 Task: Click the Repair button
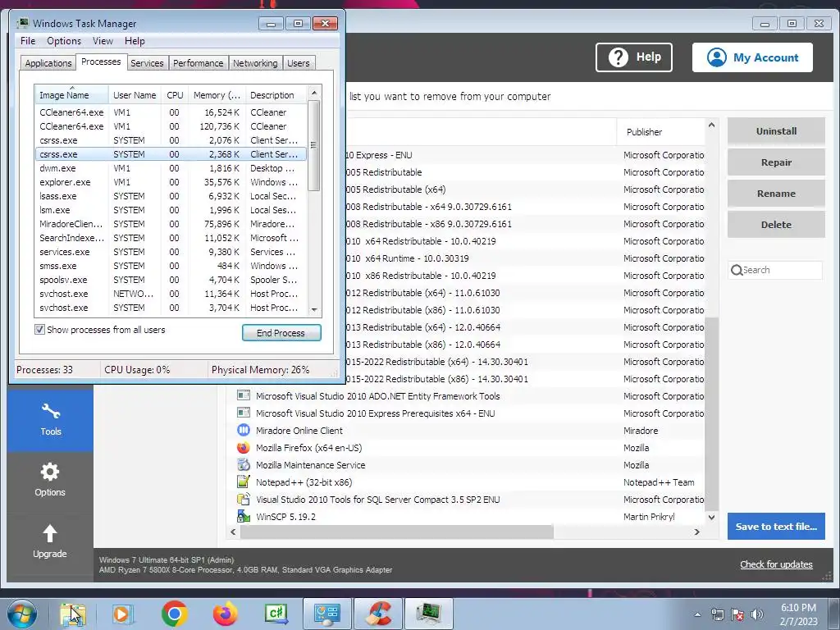(776, 162)
